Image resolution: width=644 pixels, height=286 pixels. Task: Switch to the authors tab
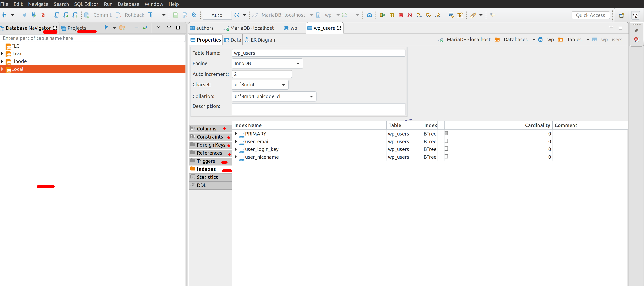click(205, 28)
